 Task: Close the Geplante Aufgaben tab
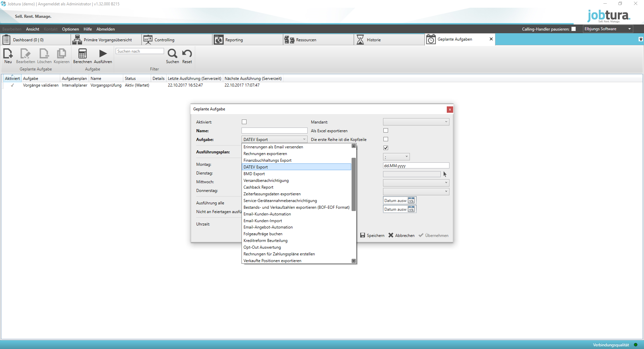[x=491, y=39]
